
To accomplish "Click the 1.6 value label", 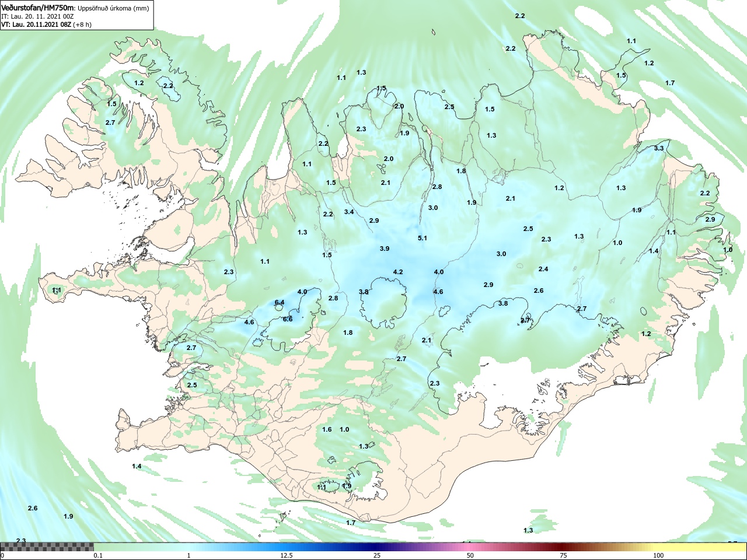I will click(327, 429).
